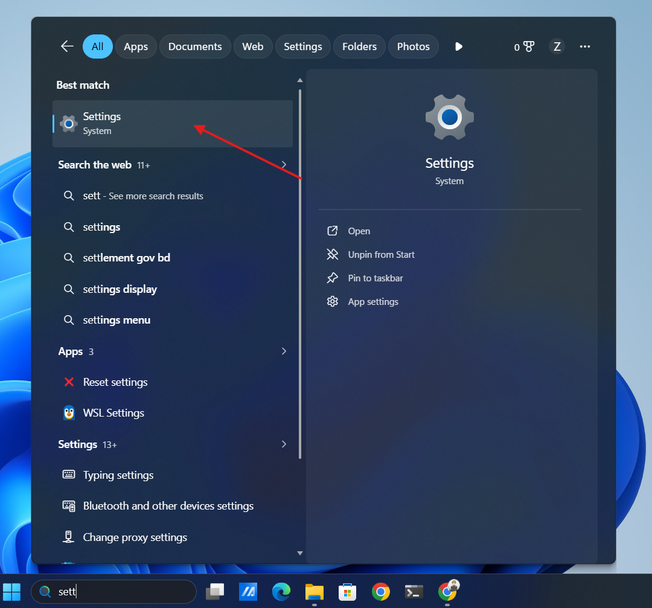The width and height of the screenshot is (652, 608).
Task: Open the 'WSL Settings' app result
Action: 173,413
